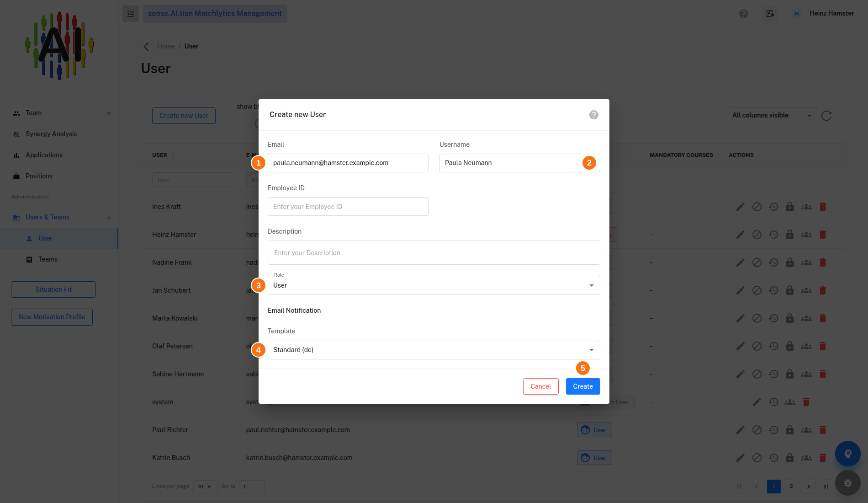Click the Create button in dialog
Viewport: 868px width, 503px height.
click(583, 386)
